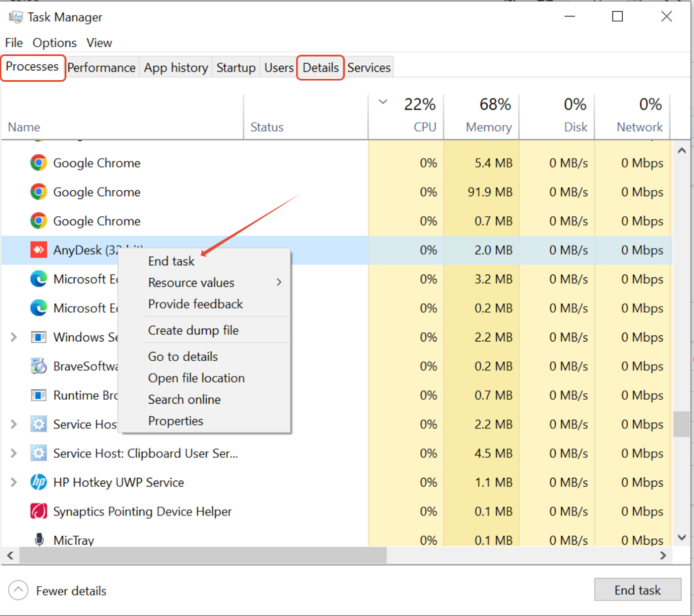
Task: Collapse view with Fewer details arrow icon
Action: (18, 590)
